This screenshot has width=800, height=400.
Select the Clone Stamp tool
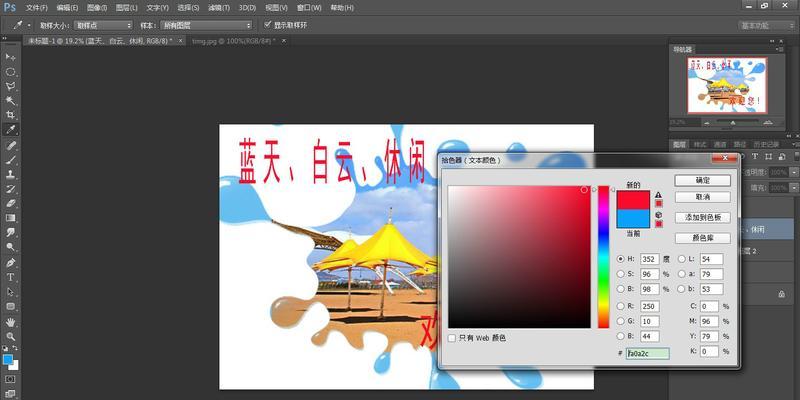pyautogui.click(x=10, y=174)
